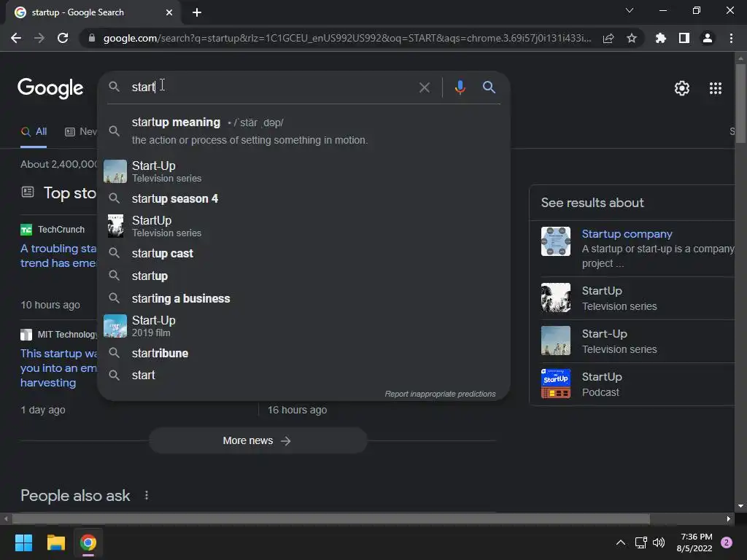Select 'startup cast' suggestion
The height and width of the screenshot is (560, 747).
[303, 253]
